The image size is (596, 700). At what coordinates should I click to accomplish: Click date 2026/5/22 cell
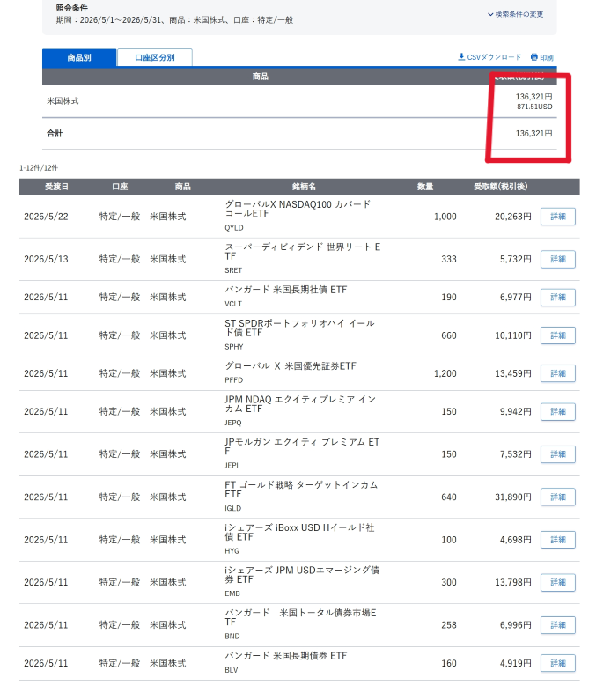tap(46, 217)
